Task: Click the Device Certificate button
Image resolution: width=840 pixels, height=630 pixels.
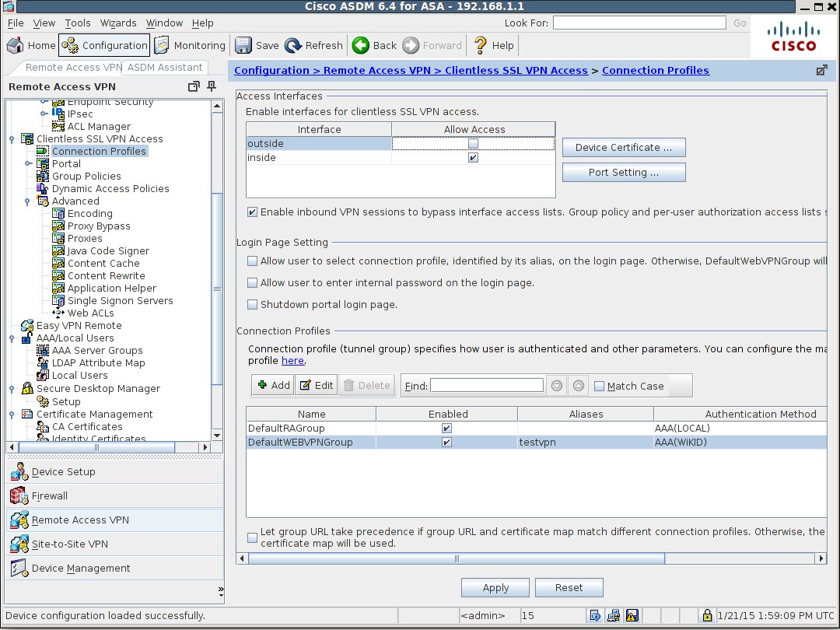Action: (624, 147)
